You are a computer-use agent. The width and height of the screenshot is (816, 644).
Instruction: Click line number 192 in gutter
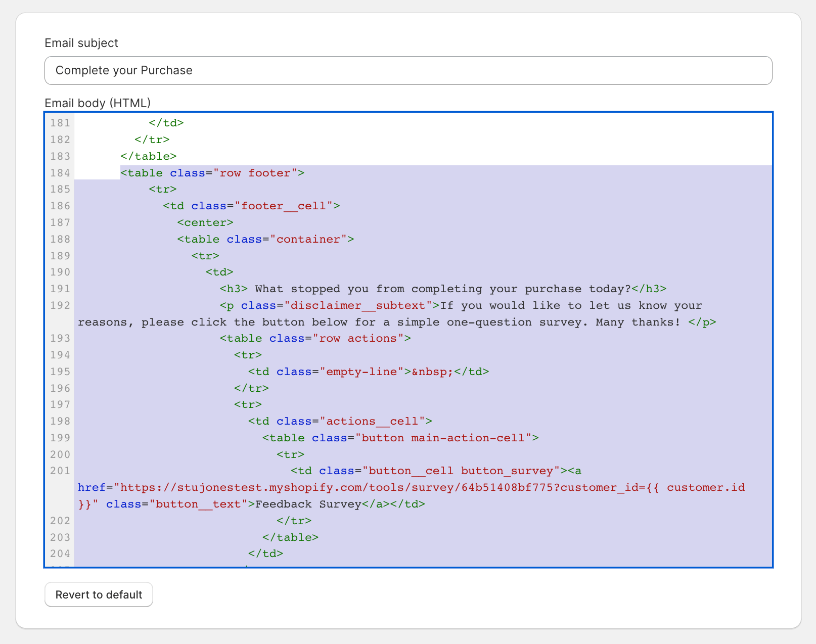click(60, 305)
